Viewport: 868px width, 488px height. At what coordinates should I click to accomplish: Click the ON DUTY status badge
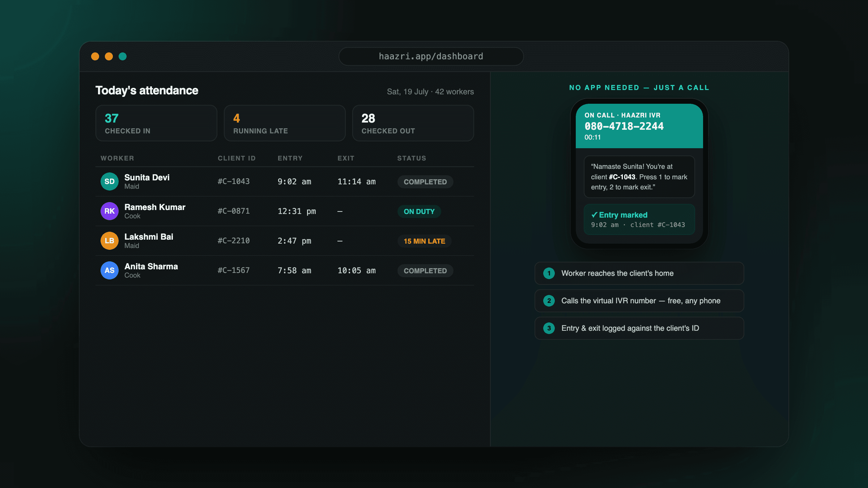tap(419, 211)
